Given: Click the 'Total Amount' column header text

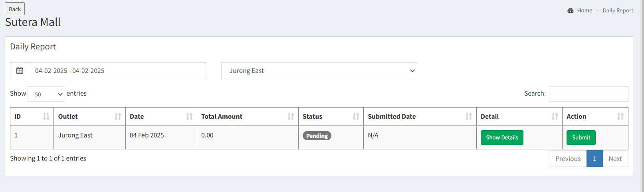Looking at the screenshot, I should pyautogui.click(x=222, y=116).
